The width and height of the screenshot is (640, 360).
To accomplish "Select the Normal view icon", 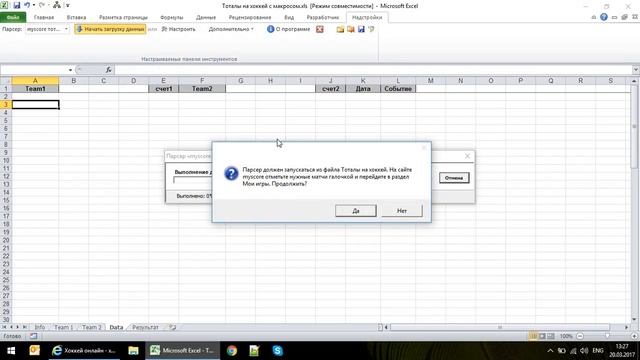I will pos(533,336).
